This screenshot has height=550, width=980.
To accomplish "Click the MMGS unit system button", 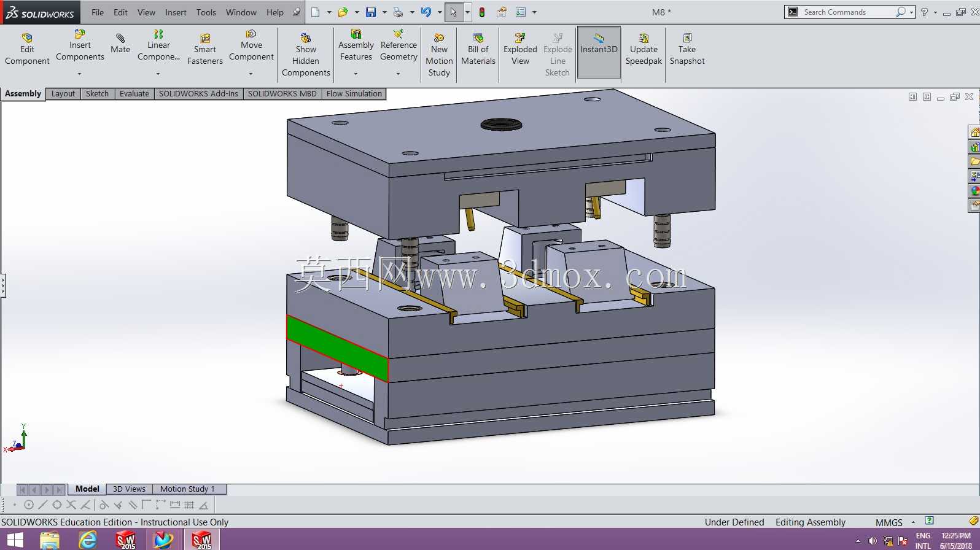I will (889, 522).
